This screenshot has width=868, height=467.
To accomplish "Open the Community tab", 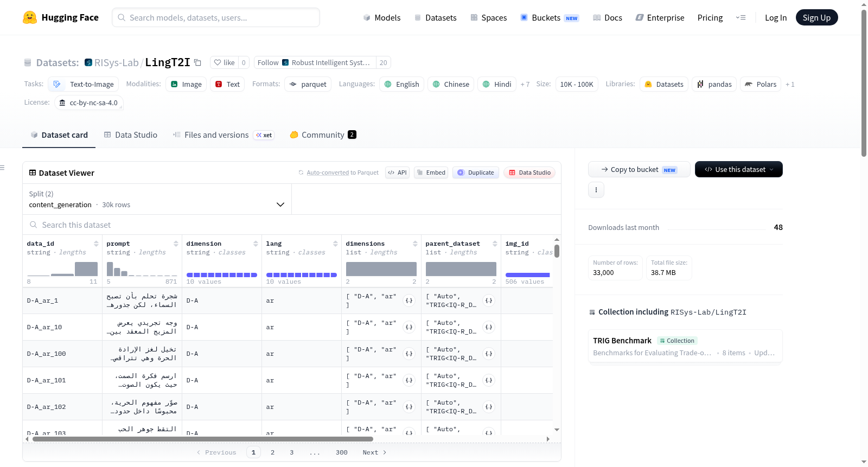I will coord(323,135).
